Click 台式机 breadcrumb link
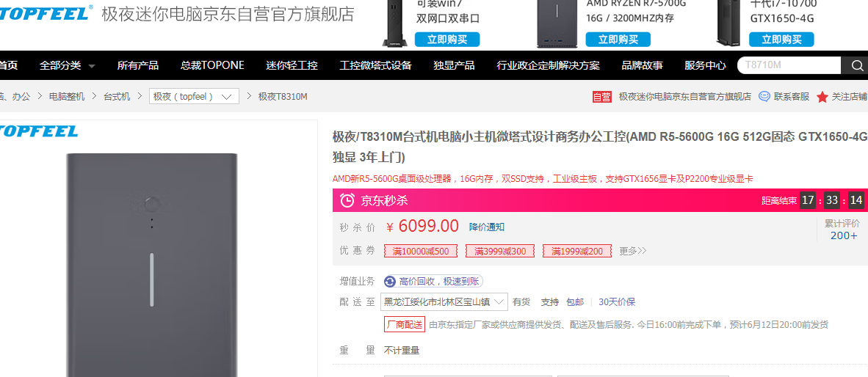 [117, 97]
